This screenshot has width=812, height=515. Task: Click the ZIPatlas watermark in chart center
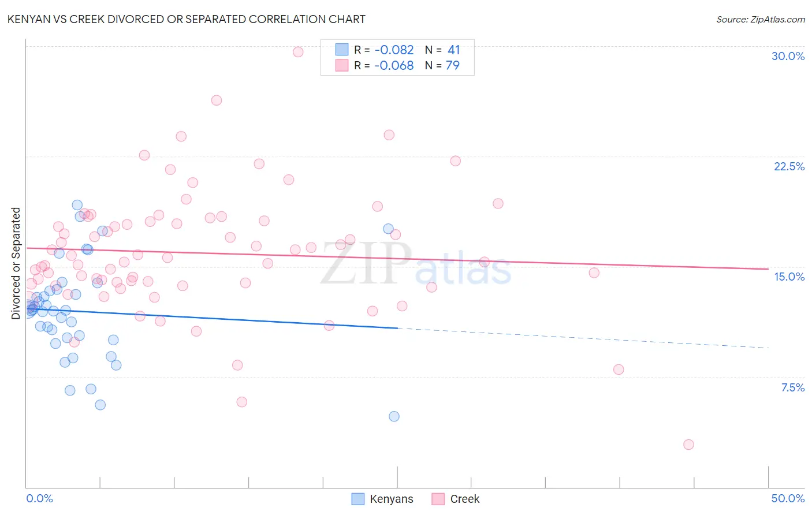coord(416,264)
